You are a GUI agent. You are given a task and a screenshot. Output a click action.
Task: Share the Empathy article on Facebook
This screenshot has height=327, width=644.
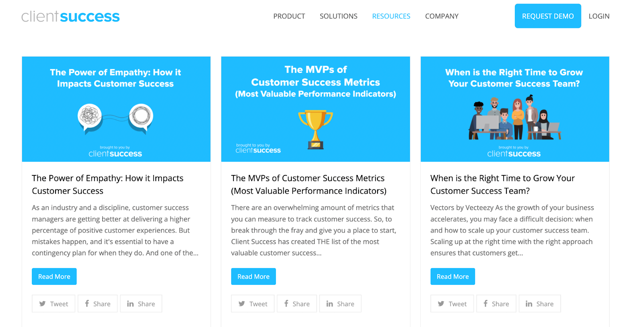(x=97, y=303)
